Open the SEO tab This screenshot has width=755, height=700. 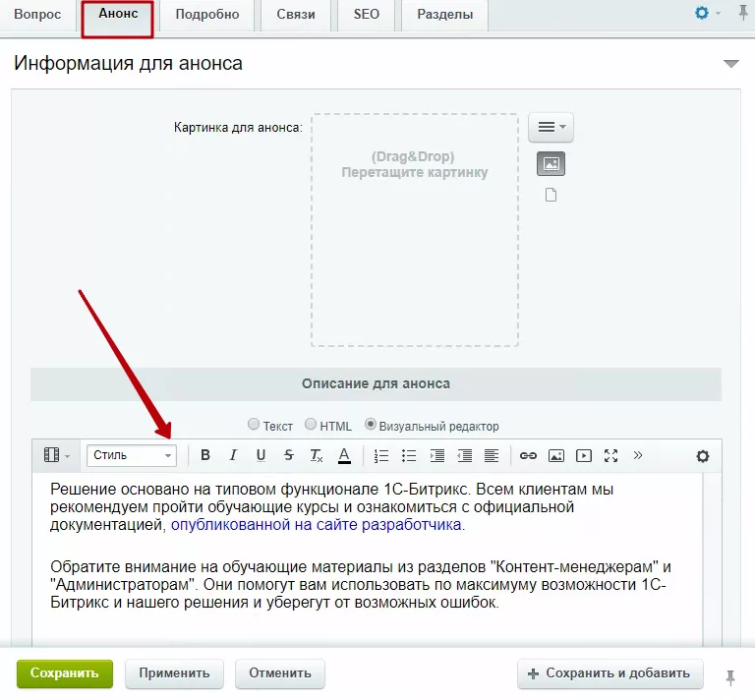point(367,15)
